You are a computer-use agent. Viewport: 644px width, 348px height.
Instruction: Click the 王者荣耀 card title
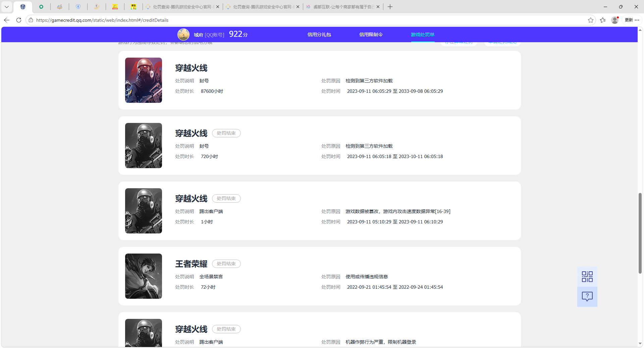point(191,264)
